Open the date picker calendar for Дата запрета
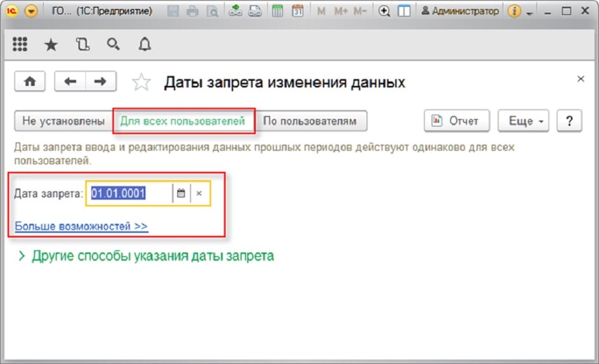This screenshot has height=364, width=599. point(181,193)
